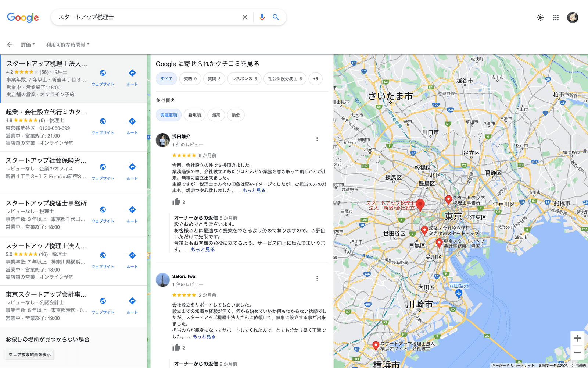588x368 pixels.
Task: Expand the 評価 filter dropdown
Action: coord(28,45)
